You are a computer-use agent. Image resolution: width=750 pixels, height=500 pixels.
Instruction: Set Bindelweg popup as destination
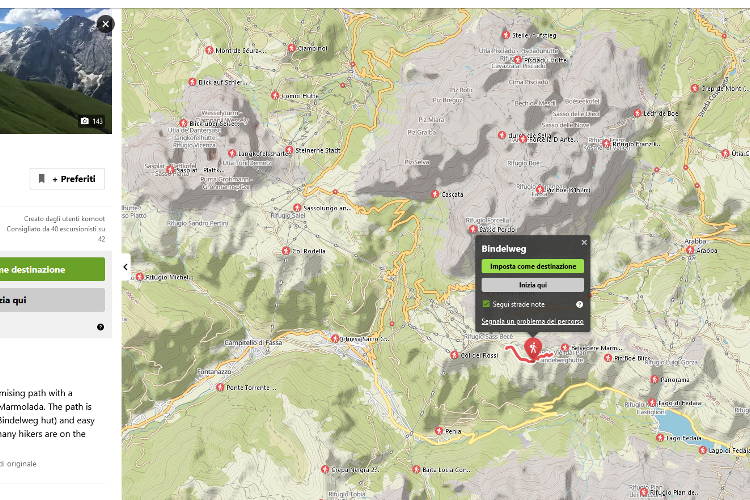pyautogui.click(x=532, y=266)
